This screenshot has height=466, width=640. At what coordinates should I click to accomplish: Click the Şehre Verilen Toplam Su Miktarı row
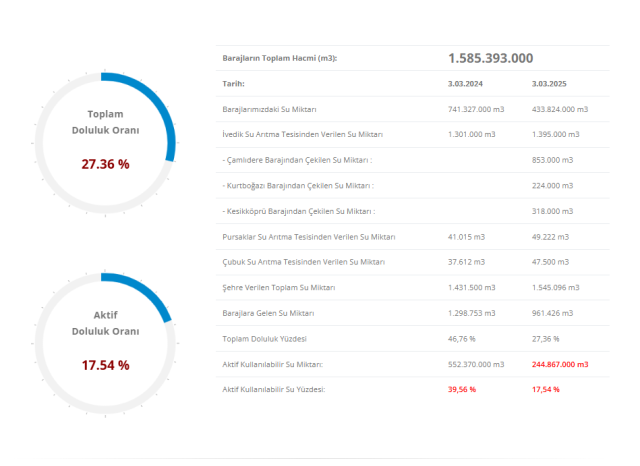pyautogui.click(x=278, y=288)
